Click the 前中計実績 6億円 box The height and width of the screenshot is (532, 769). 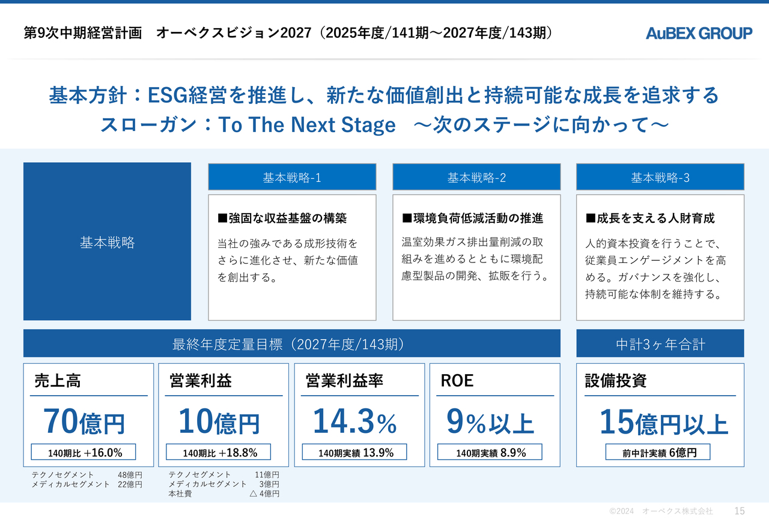coord(658,452)
